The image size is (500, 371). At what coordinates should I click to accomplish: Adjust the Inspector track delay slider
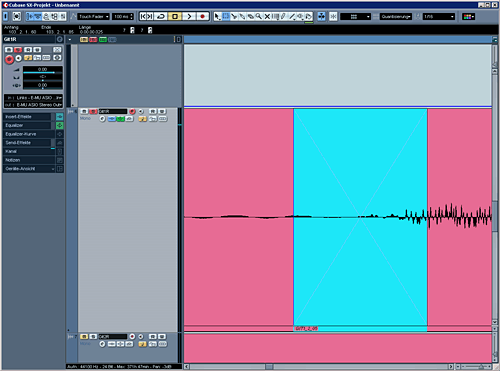click(x=42, y=85)
